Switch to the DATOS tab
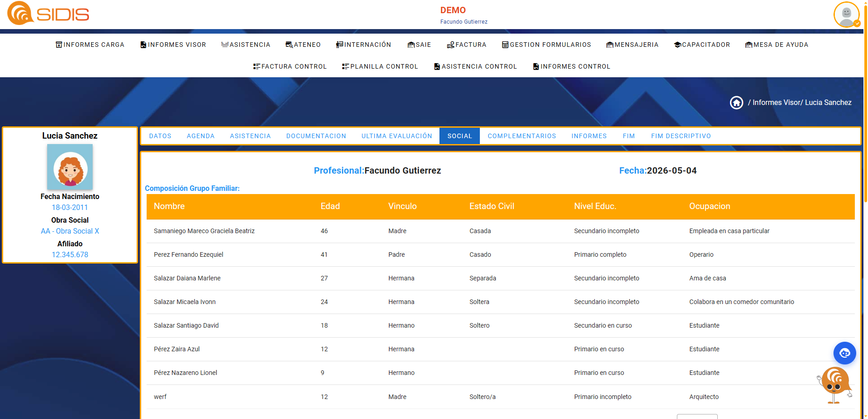This screenshot has width=868, height=419. click(160, 136)
